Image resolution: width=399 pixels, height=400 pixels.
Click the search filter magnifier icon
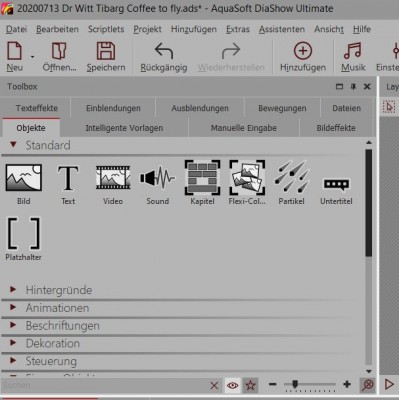[367, 385]
